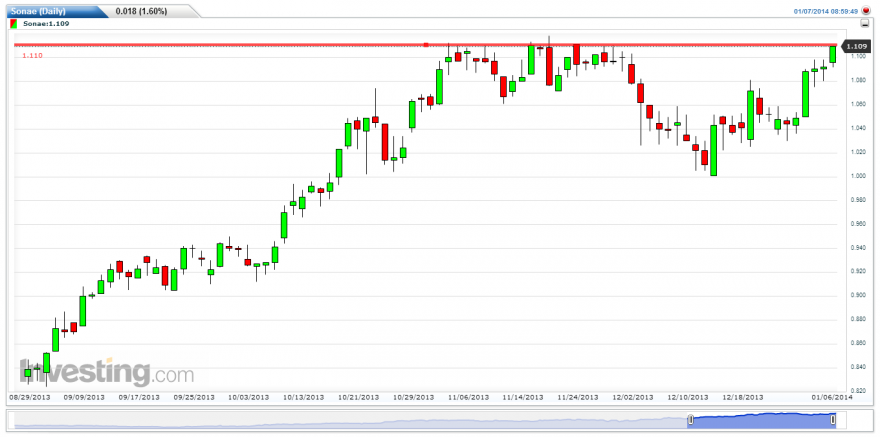This screenshot has width=880, height=437.
Task: Click the 01/06/2014 date axis label
Action: pos(833,397)
